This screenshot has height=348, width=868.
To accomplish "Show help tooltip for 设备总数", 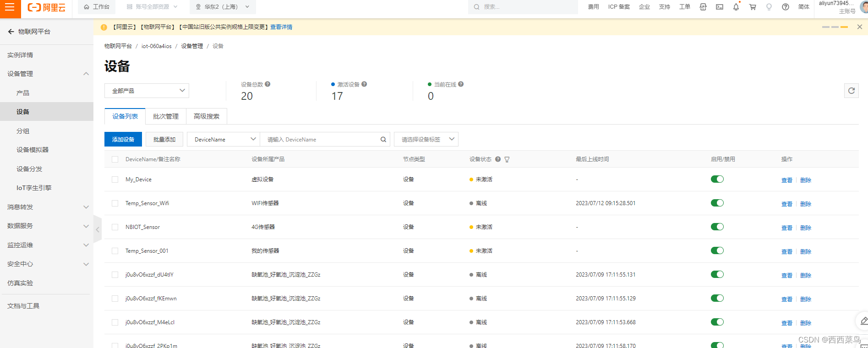I will (267, 84).
